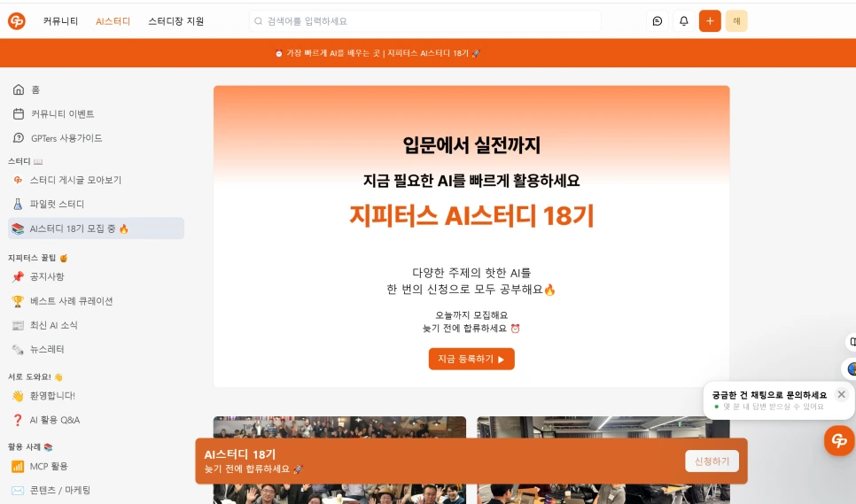Viewport: 856px width, 504px height.
Task: Click the envelope icon for 콘텐츠 / 마케팅
Action: [x=18, y=491]
